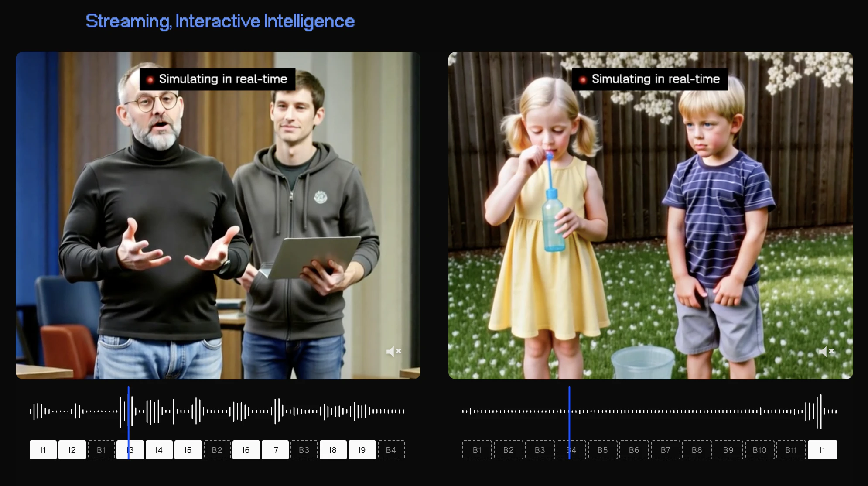Select segment B1 in the right timeline
Screen dimensions: 868x486
point(477,450)
